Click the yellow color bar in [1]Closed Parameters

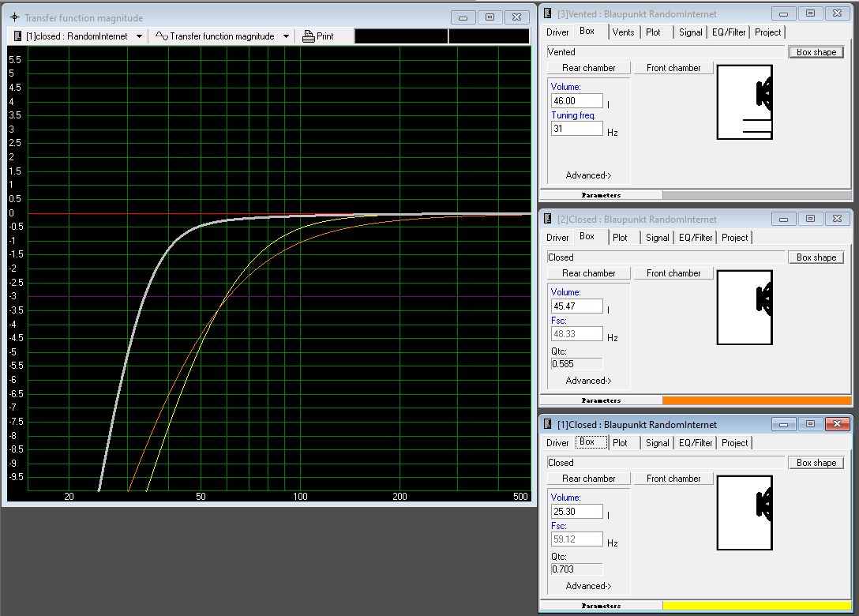click(x=756, y=606)
